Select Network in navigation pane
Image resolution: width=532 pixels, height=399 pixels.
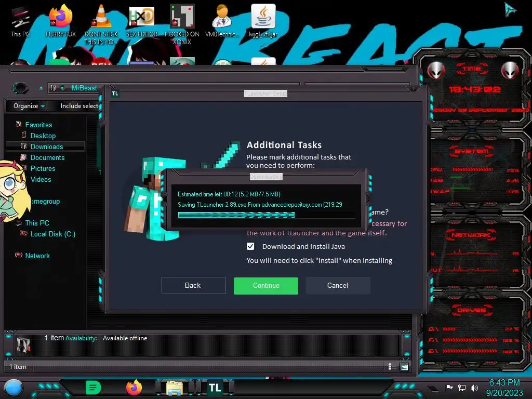(x=37, y=256)
